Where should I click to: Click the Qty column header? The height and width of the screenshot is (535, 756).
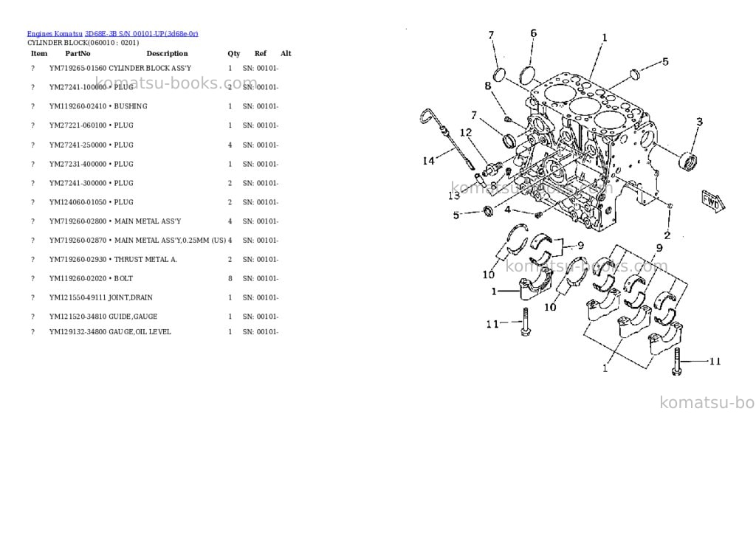click(x=234, y=53)
